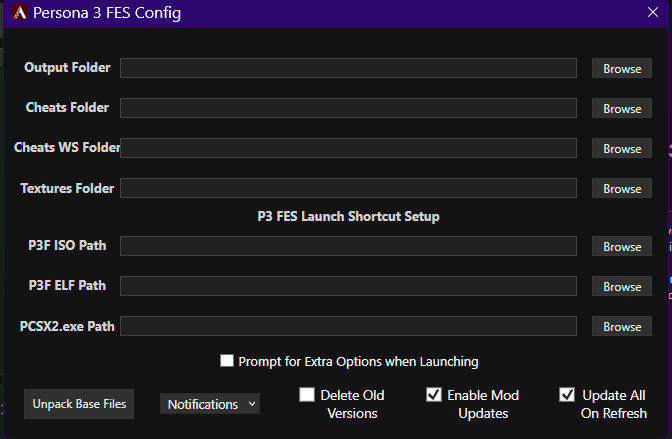Viewport: 672px width, 439px height.
Task: Check the Delete Old Versions box
Action: tap(306, 394)
